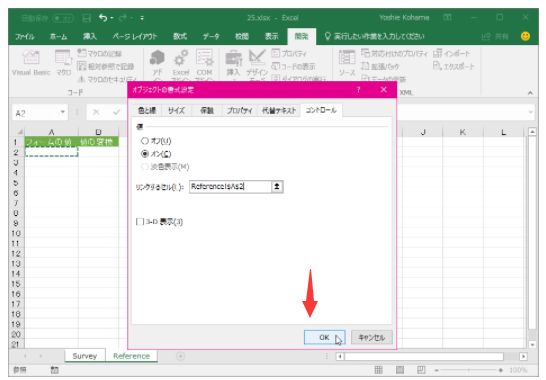This screenshot has width=546, height=380.
Task: Click the Share button in ribbon
Action: tap(495, 37)
